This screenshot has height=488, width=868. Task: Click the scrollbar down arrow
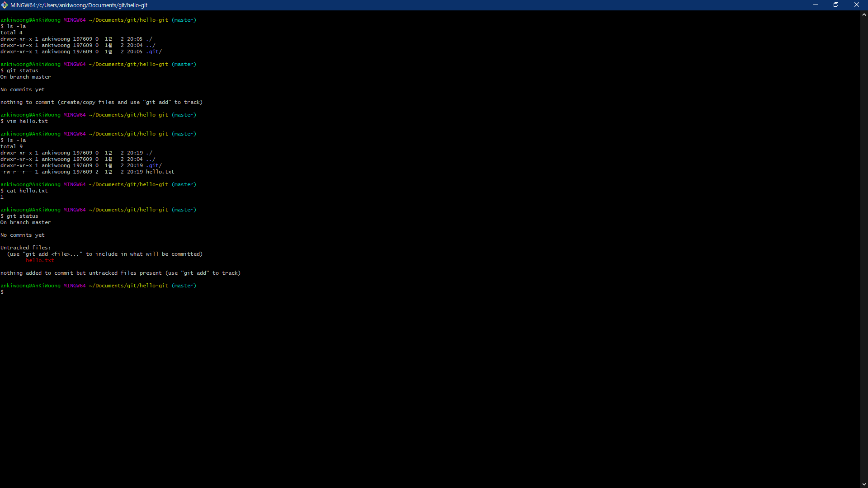pos(864,484)
